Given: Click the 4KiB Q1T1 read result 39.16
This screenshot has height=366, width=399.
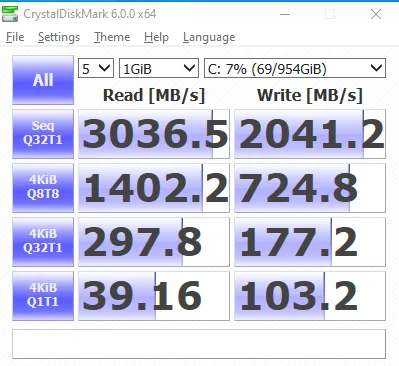Looking at the screenshot, I should coord(154,296).
